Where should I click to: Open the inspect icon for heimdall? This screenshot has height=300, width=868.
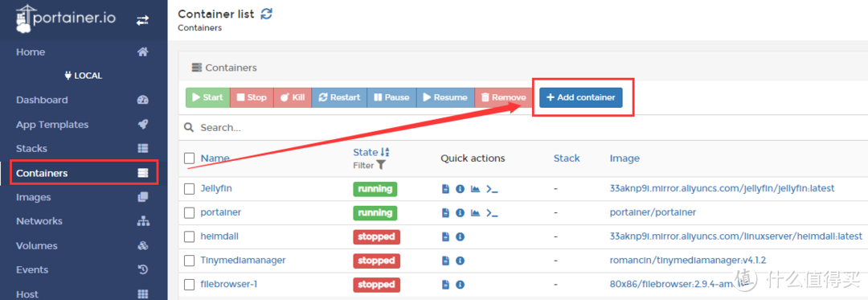coord(460,237)
